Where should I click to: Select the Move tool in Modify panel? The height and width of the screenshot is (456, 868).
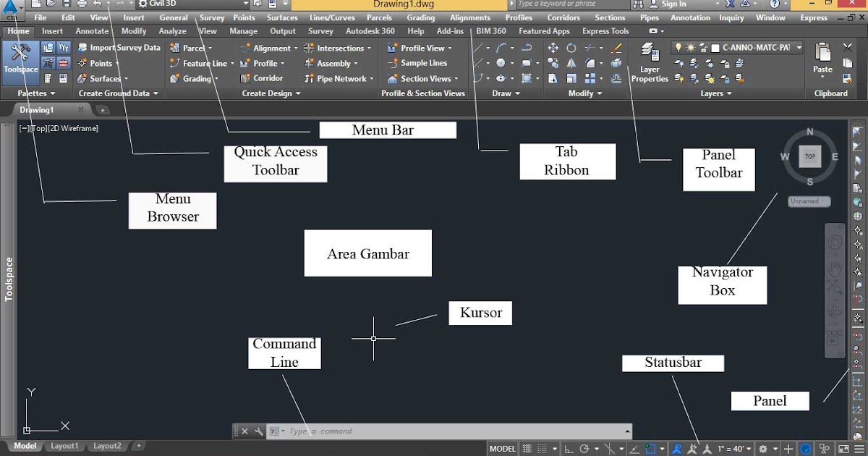tap(553, 48)
